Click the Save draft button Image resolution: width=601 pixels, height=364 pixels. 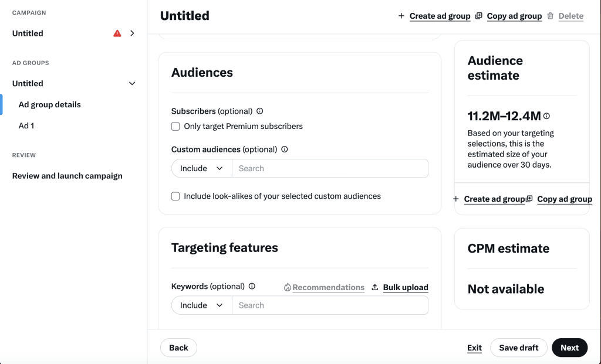pyautogui.click(x=518, y=347)
